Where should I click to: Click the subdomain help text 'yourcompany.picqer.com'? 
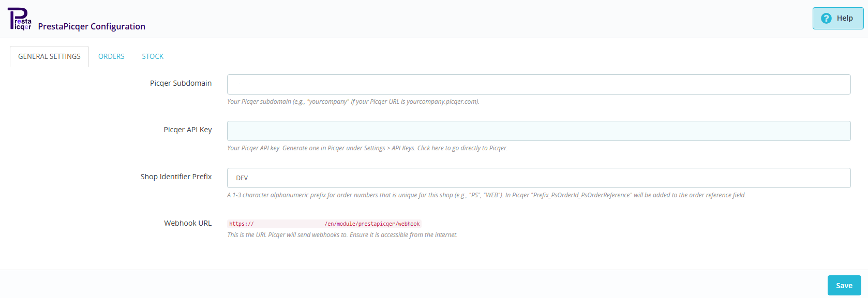point(442,102)
